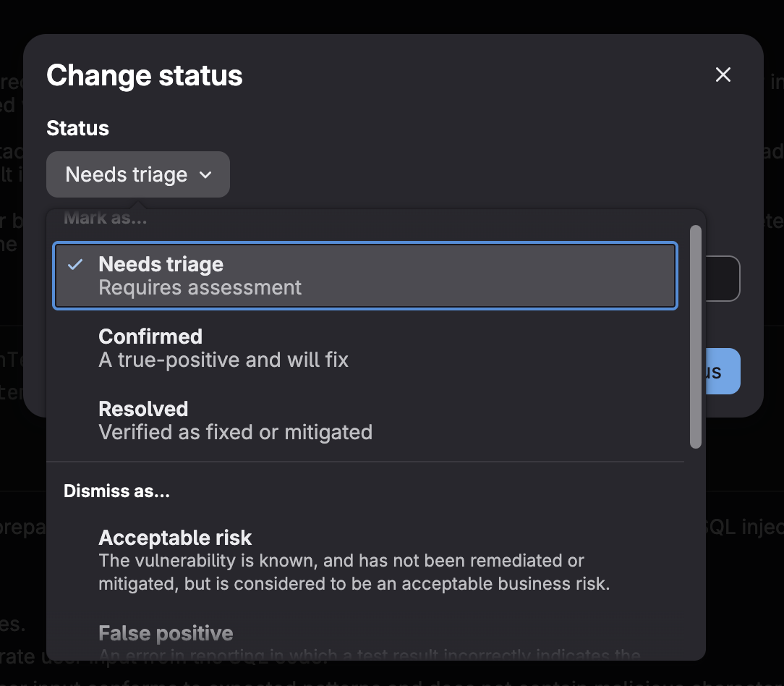Collapse the status options list
Viewport: 784px width, 686px height.
tap(137, 174)
